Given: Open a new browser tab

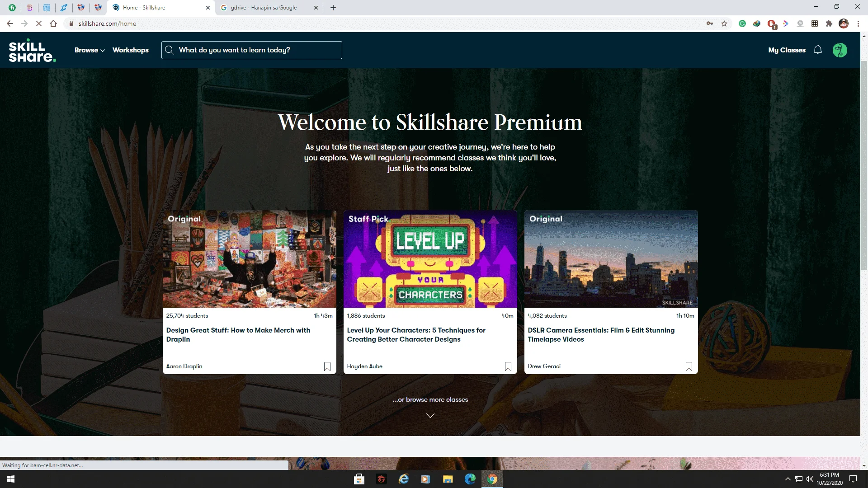Looking at the screenshot, I should click(333, 8).
